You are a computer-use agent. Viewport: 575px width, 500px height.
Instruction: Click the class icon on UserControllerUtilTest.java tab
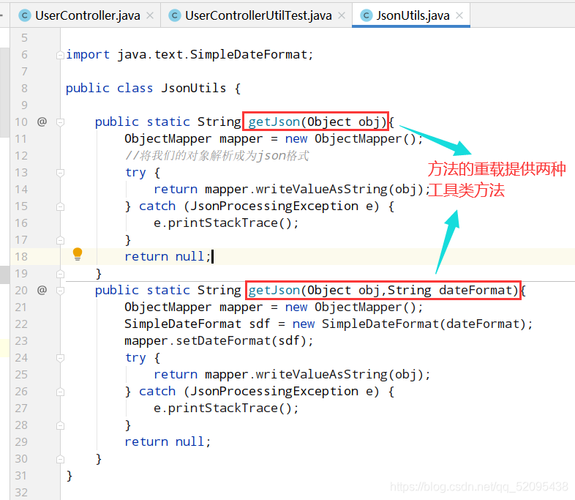pyautogui.click(x=175, y=15)
